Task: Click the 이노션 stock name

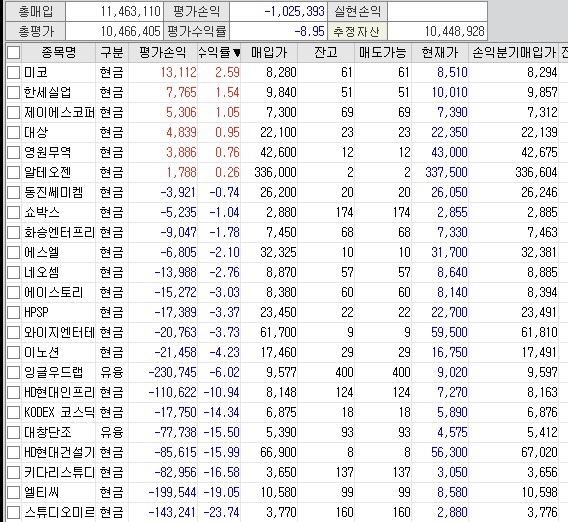Action: pyautogui.click(x=42, y=352)
